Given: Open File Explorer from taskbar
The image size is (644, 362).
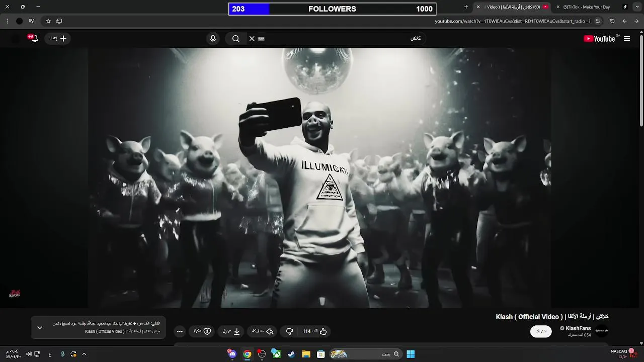Looking at the screenshot, I should click(x=306, y=354).
